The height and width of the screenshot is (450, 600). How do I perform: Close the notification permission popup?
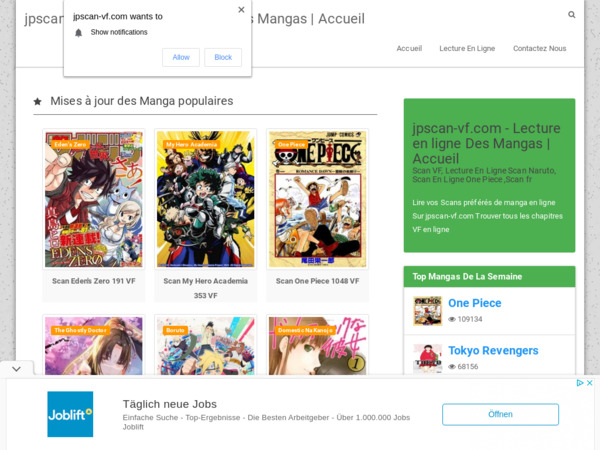[241, 10]
